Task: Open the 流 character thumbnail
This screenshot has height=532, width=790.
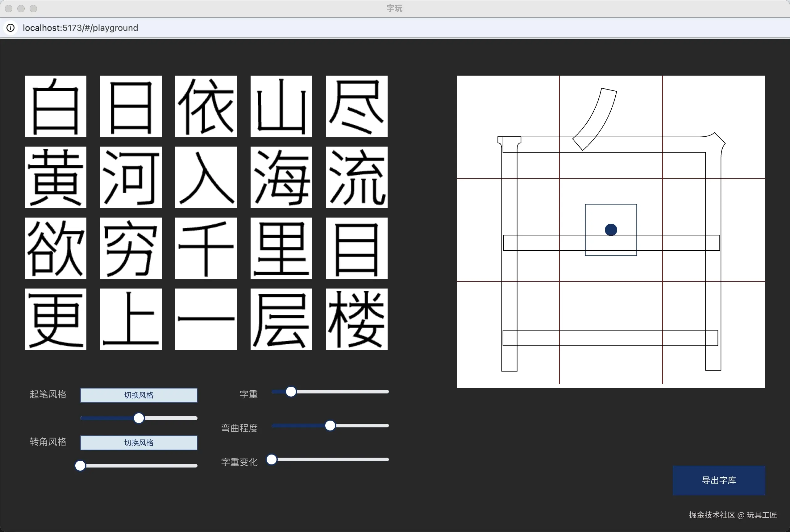Action: point(356,177)
